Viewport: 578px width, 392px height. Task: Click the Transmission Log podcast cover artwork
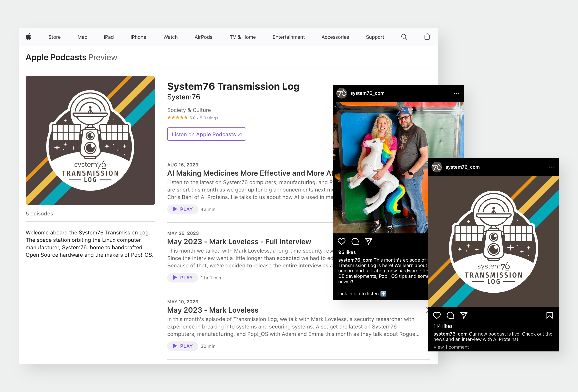90,140
